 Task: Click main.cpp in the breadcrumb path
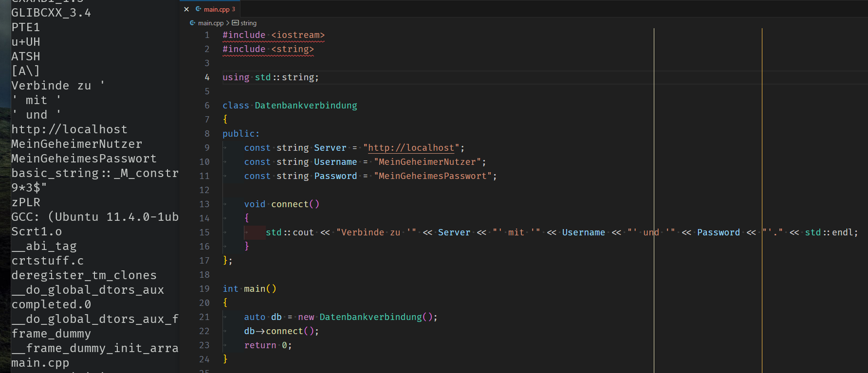pos(211,23)
